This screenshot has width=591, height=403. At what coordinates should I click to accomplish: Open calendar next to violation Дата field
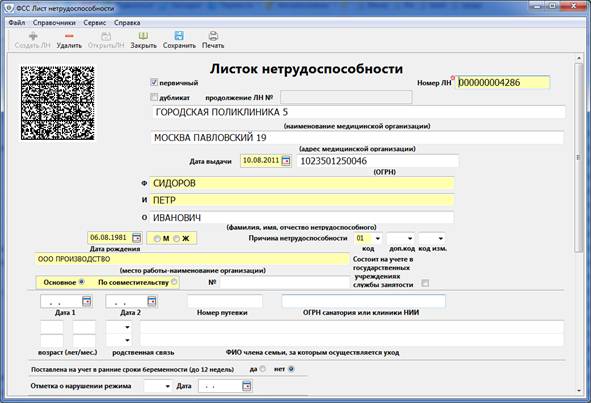(x=247, y=386)
